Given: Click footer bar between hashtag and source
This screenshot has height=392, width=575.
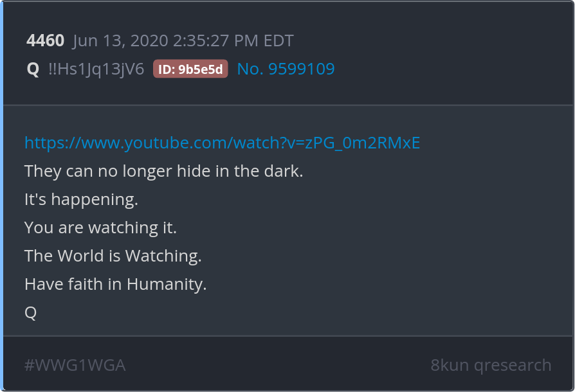Looking at the screenshot, I should [x=278, y=364].
